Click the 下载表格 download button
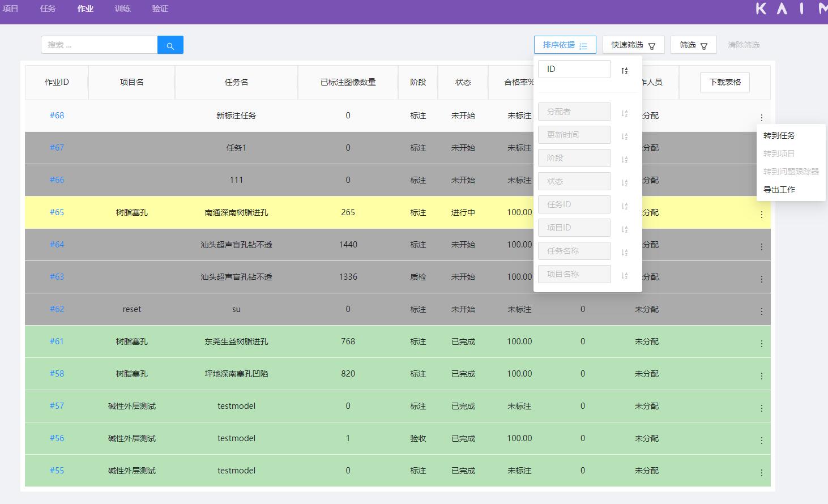828x504 pixels. point(725,82)
